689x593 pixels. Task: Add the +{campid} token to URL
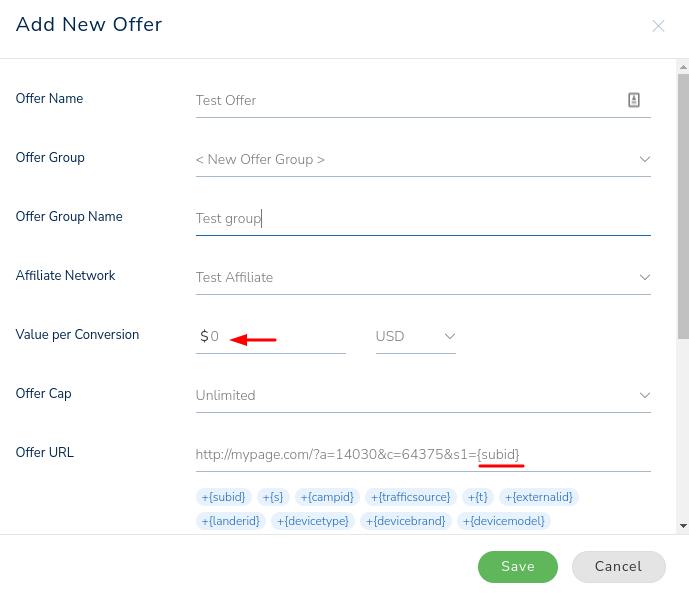[326, 497]
